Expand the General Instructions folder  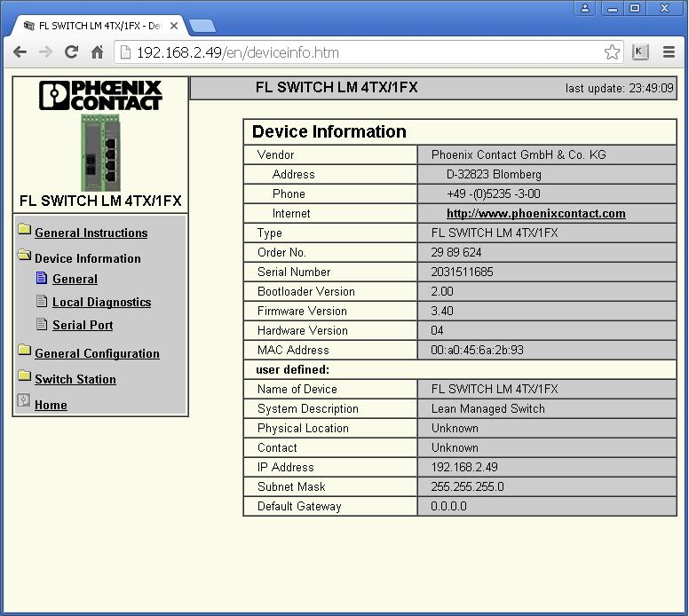[x=91, y=233]
